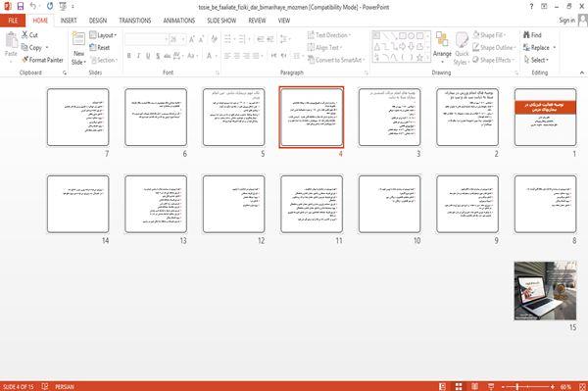The image size is (588, 391).
Task: Open Quick Styles in the Drawing group
Action: [x=462, y=49]
